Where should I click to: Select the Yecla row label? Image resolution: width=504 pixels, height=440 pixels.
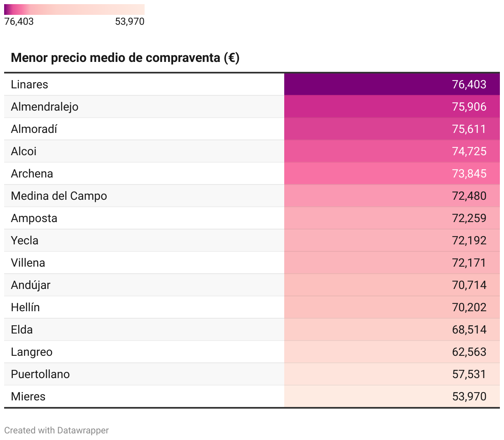pyautogui.click(x=25, y=241)
